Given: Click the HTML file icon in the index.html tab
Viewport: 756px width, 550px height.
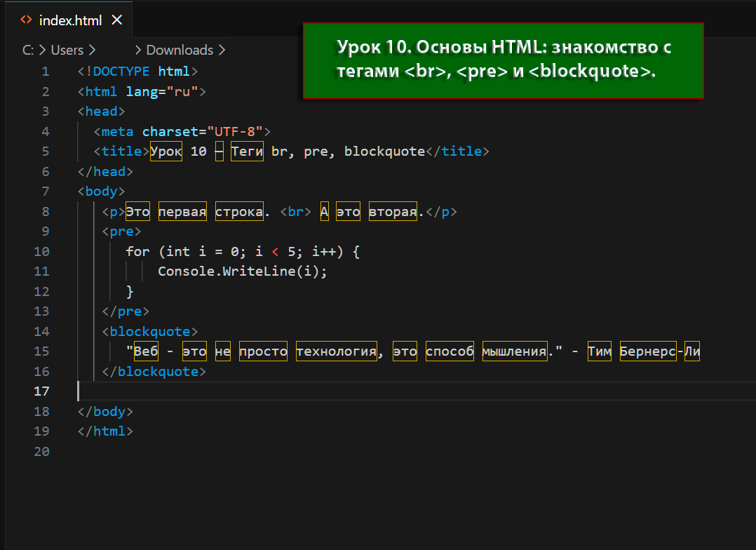Looking at the screenshot, I should pyautogui.click(x=27, y=20).
